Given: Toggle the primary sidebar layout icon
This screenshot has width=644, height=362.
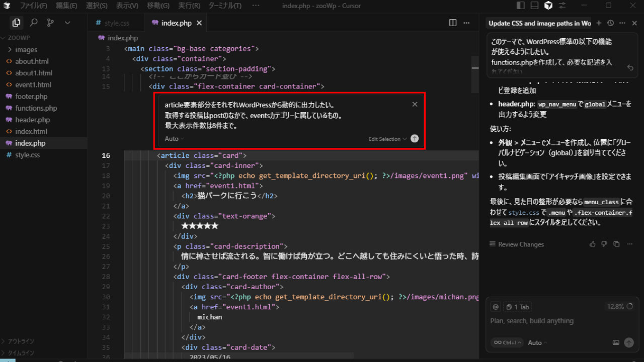Looking at the screenshot, I should tap(520, 6).
